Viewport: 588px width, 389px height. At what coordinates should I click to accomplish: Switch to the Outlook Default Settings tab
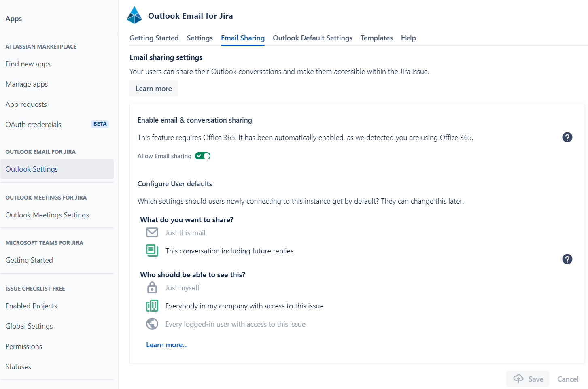[312, 38]
